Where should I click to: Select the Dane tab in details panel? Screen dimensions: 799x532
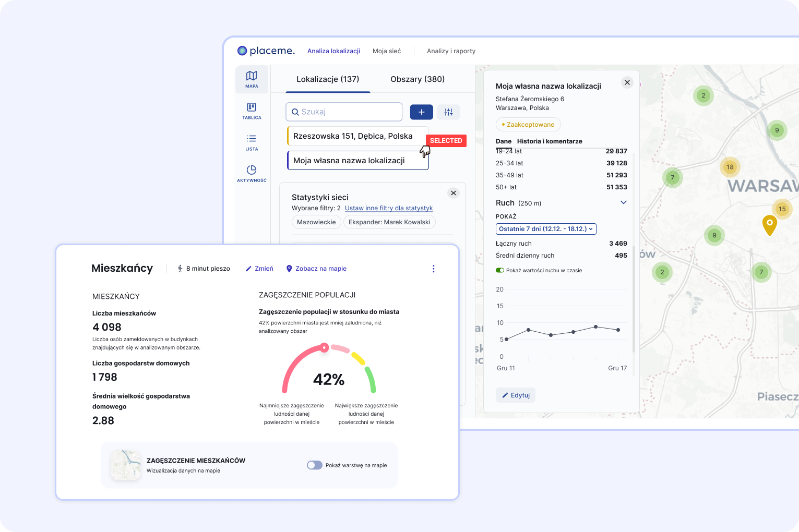(504, 141)
